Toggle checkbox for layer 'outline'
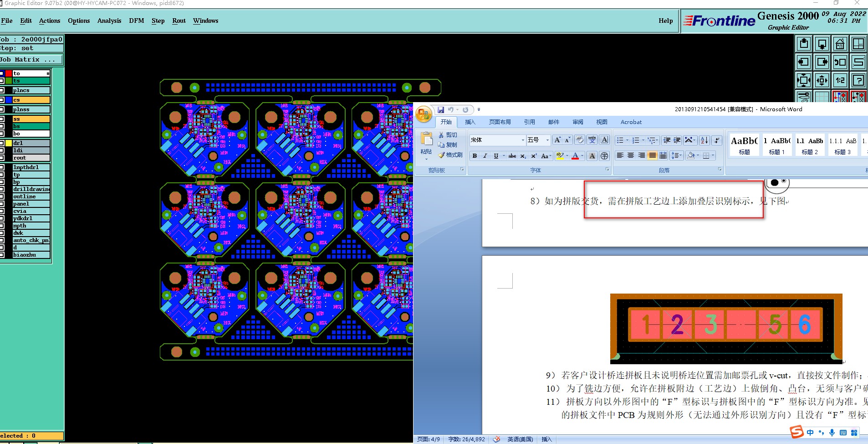 tap(2, 196)
